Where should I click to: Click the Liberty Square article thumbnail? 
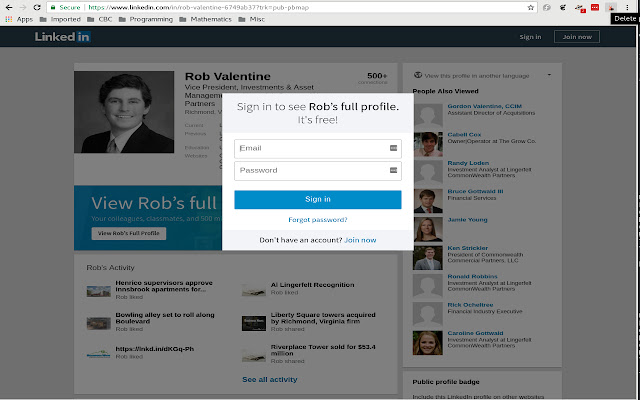[253, 323]
